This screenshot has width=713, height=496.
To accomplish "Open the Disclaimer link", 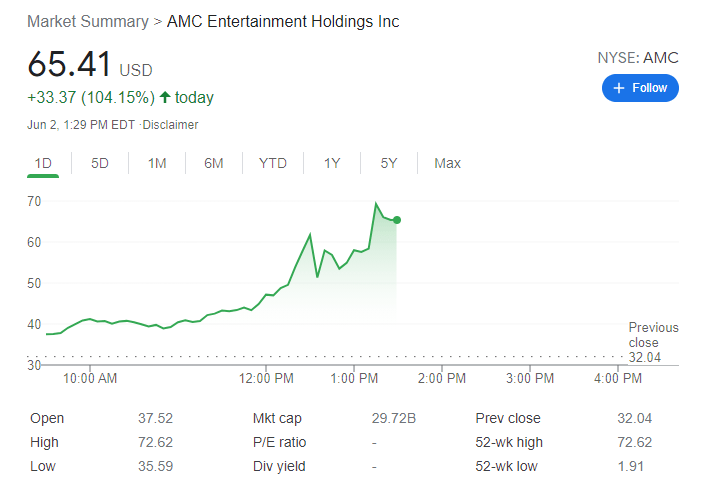I will coord(172,125).
